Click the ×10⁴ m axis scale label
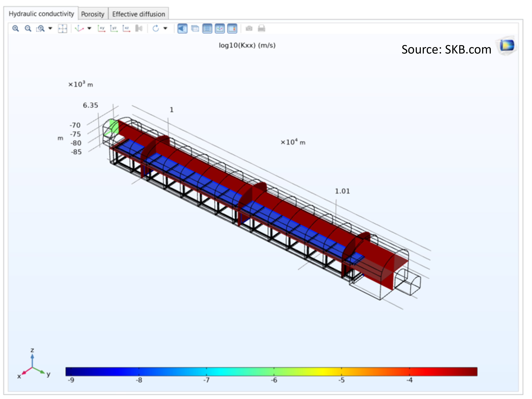The width and height of the screenshot is (532, 399). (x=293, y=142)
